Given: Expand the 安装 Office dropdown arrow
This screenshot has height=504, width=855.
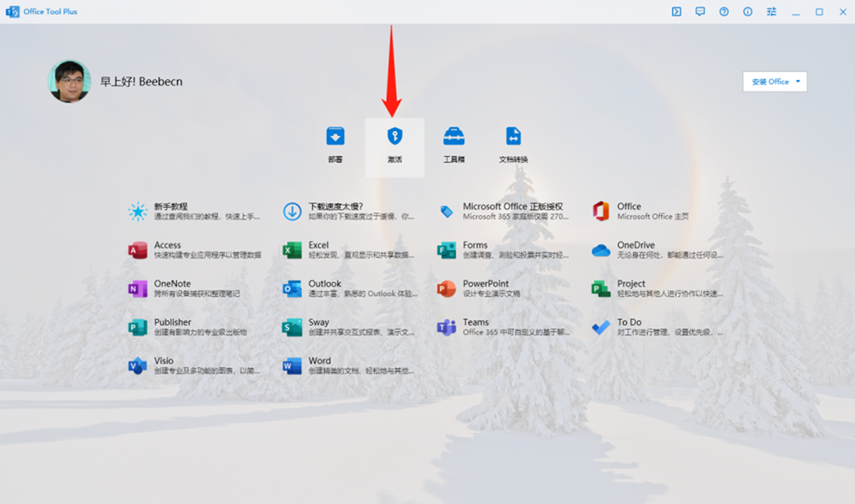Looking at the screenshot, I should click(797, 82).
